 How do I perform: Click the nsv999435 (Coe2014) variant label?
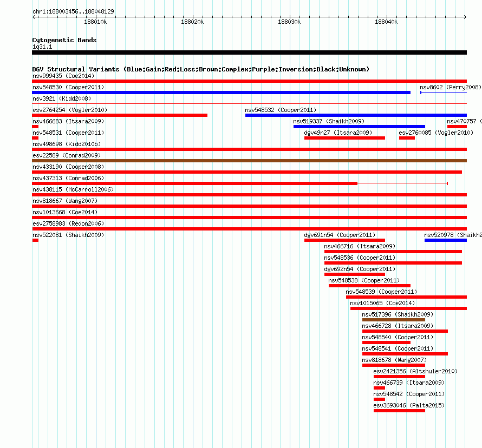click(63, 76)
